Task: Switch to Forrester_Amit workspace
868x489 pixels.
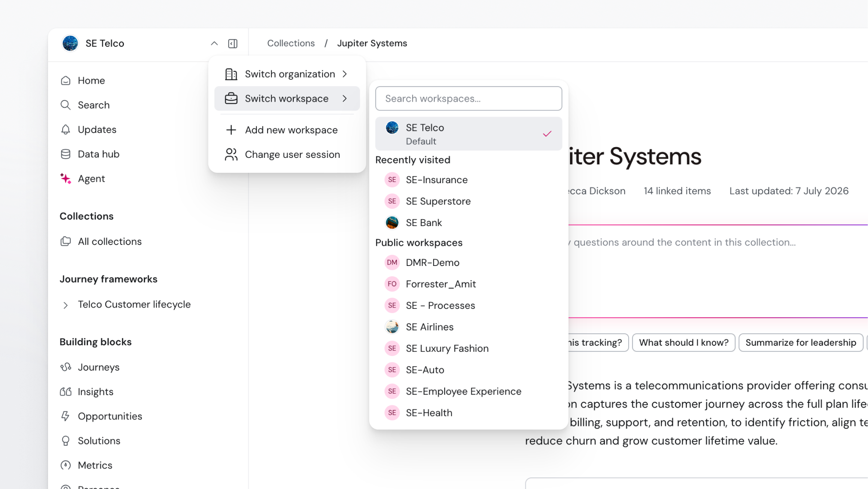Action: coord(469,284)
